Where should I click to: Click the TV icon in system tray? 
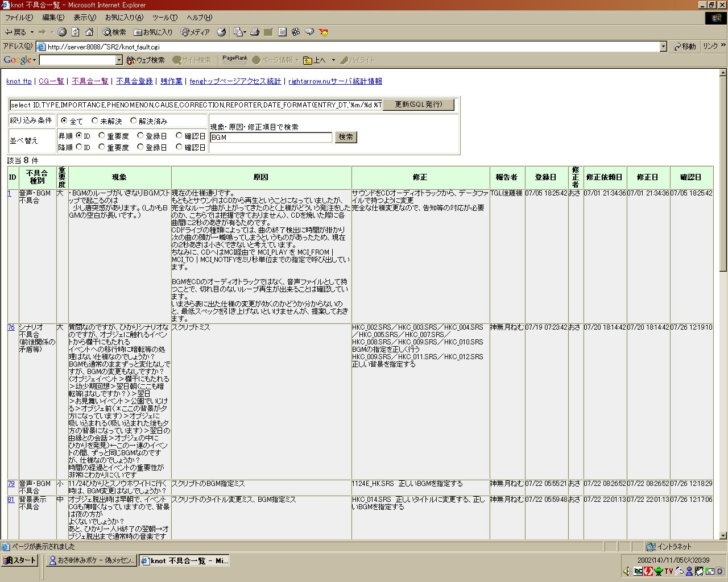(669, 571)
